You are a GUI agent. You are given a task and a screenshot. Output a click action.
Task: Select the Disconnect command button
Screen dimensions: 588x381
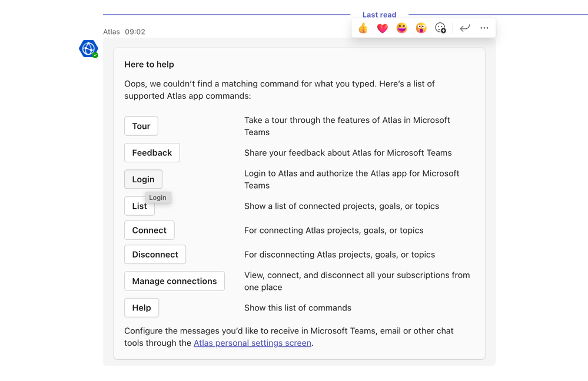click(x=155, y=255)
